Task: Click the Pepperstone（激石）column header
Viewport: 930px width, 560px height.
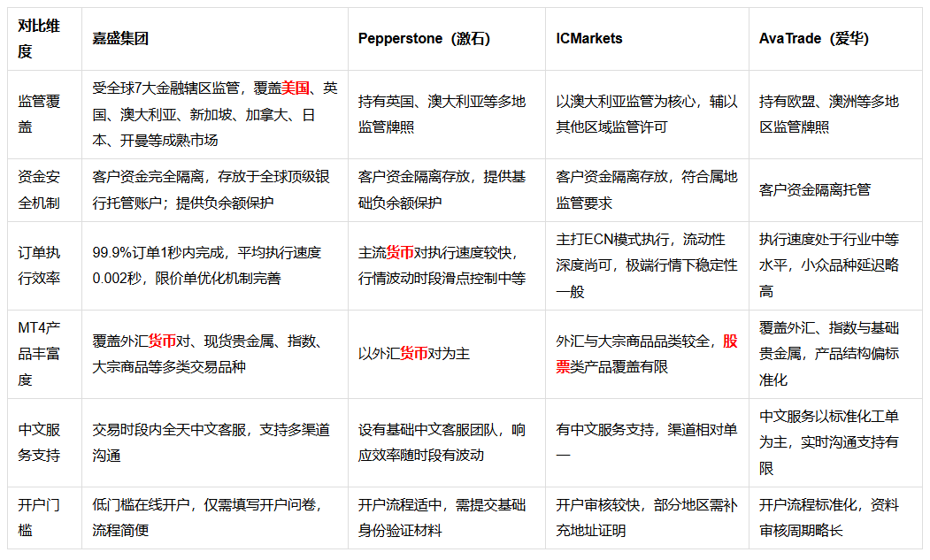Action: [x=447, y=39]
